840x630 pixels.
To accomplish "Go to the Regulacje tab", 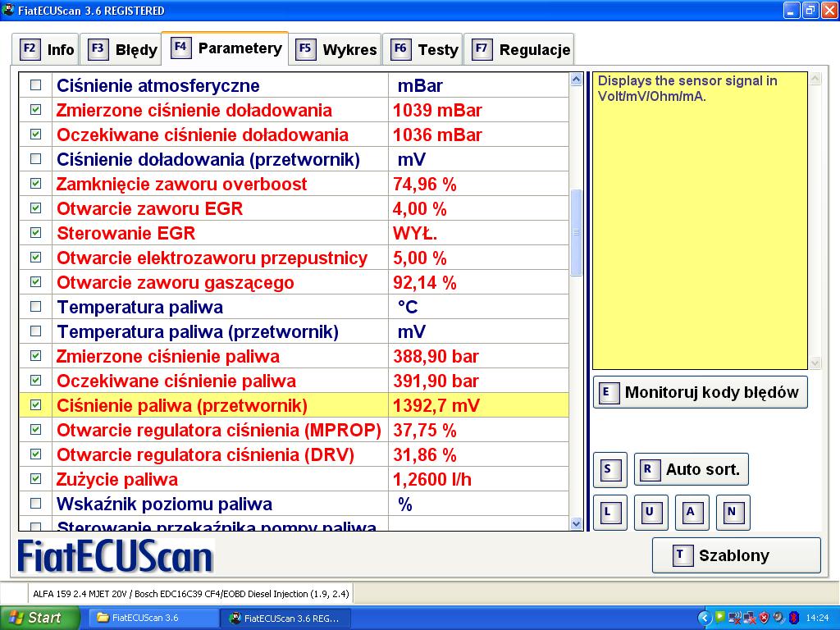I will 521,49.
